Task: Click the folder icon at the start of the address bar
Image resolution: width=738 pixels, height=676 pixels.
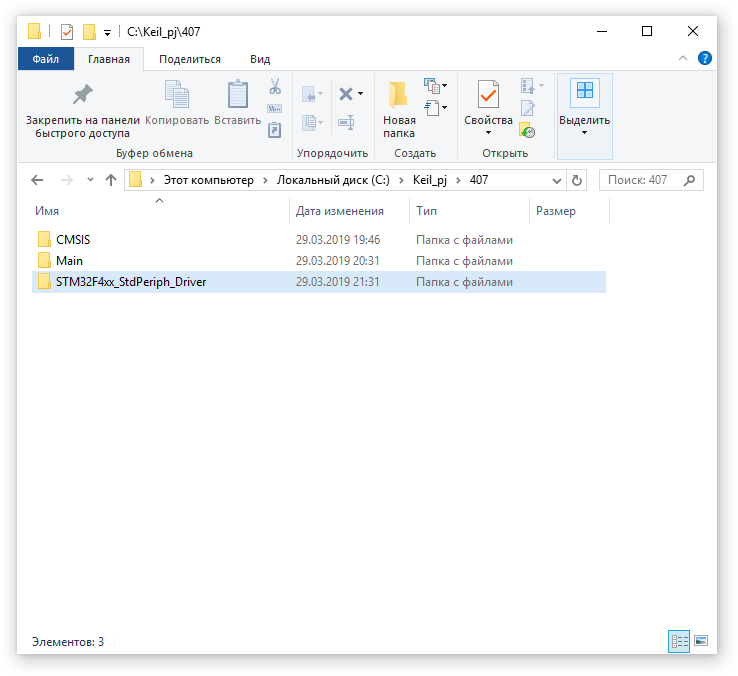Action: (x=136, y=180)
